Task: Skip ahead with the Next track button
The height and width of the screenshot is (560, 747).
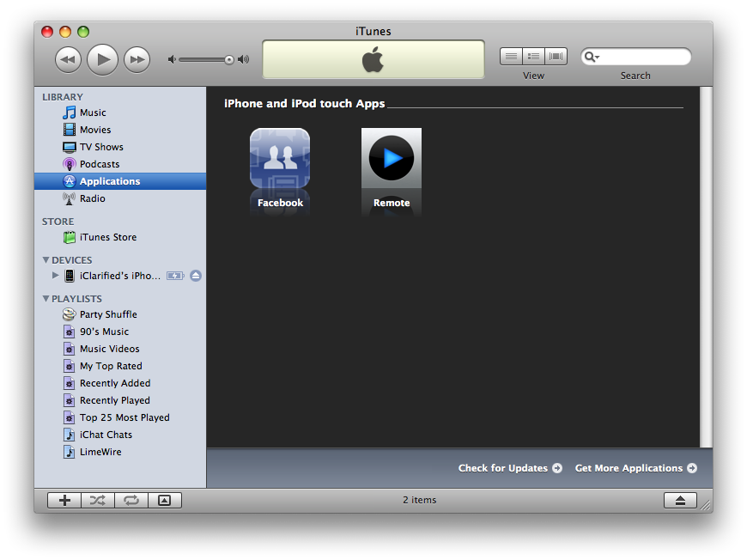Action: pos(137,60)
